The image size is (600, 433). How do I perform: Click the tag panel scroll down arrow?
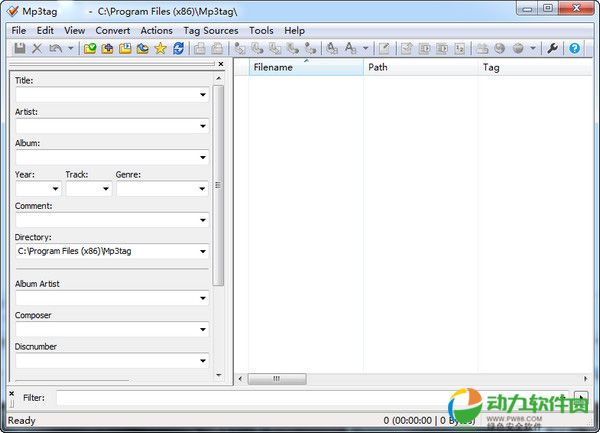218,375
